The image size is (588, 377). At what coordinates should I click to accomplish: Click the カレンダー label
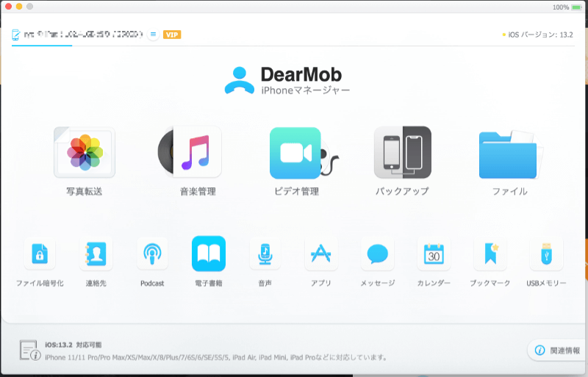point(434,283)
